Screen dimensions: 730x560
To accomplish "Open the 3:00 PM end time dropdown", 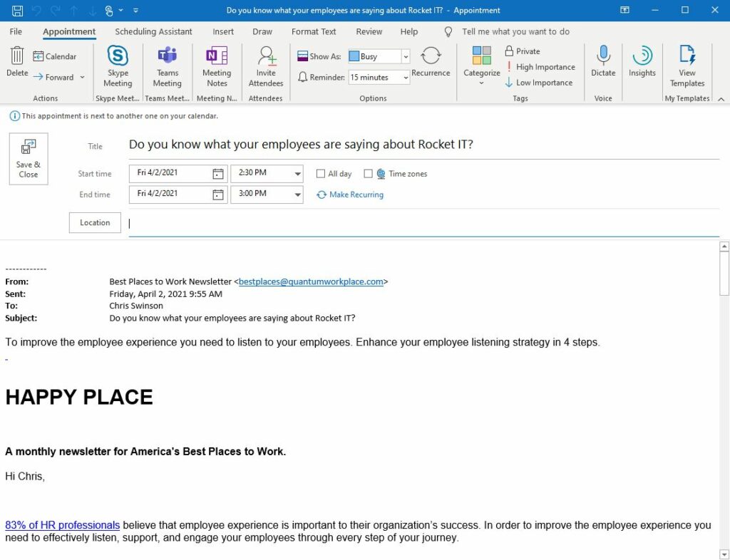I will point(297,195).
